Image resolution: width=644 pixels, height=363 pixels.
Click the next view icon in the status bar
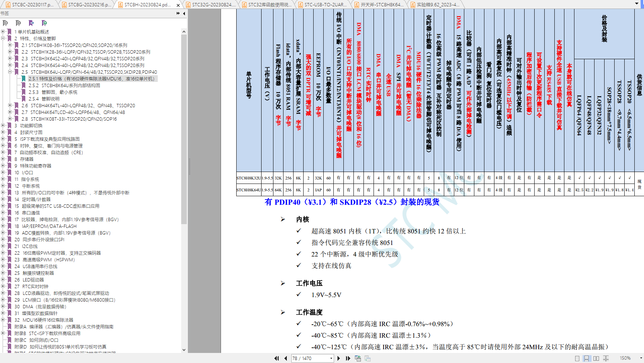(367, 358)
